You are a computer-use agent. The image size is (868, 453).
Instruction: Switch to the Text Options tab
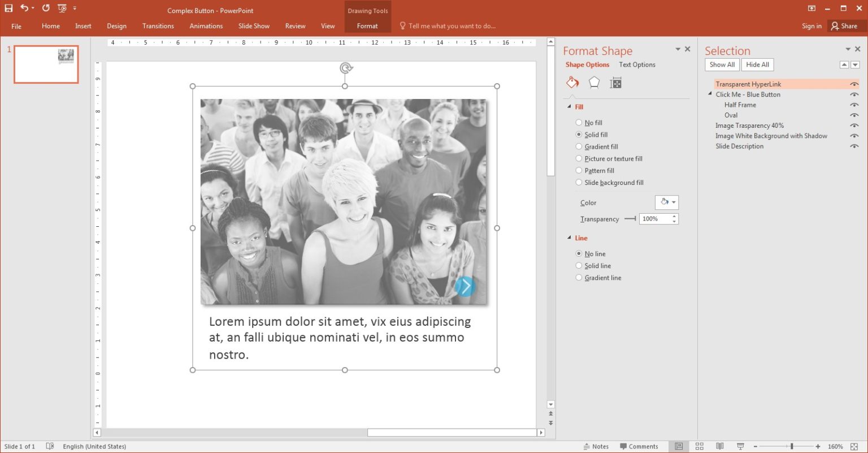click(x=637, y=64)
